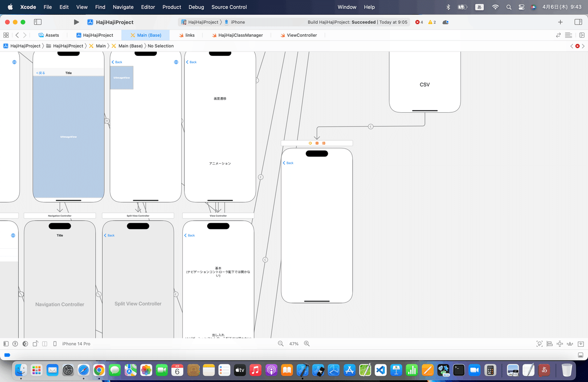Open the HajiHajiProject folder breadcrumb
The width and height of the screenshot is (588, 382).
click(x=64, y=46)
